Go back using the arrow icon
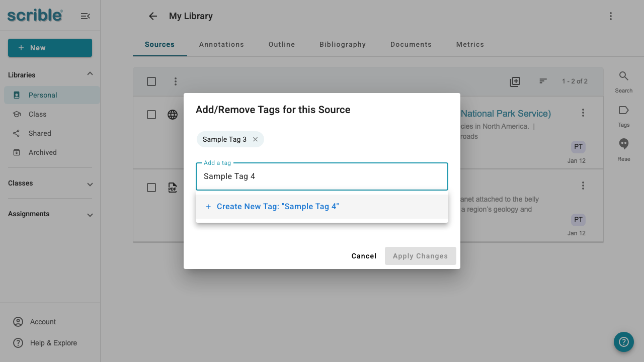The image size is (644, 362). 153,16
